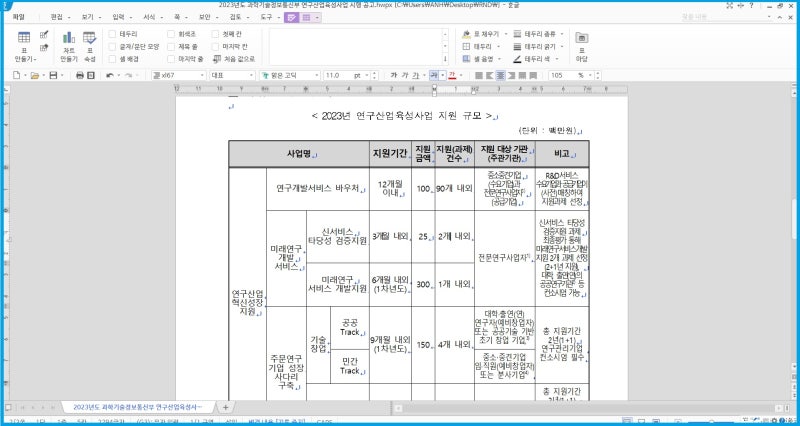This screenshot has width=800, height=426.
Task: Collapse the ribbon with the chevron
Action: (x=781, y=17)
